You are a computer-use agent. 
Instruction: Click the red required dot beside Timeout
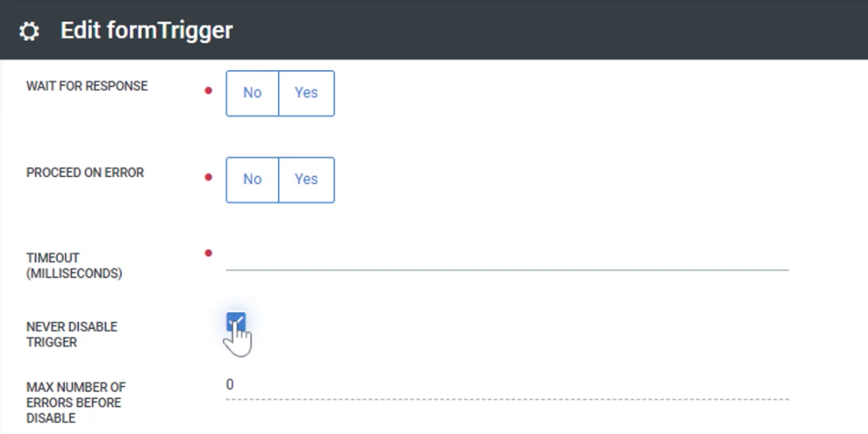208,253
